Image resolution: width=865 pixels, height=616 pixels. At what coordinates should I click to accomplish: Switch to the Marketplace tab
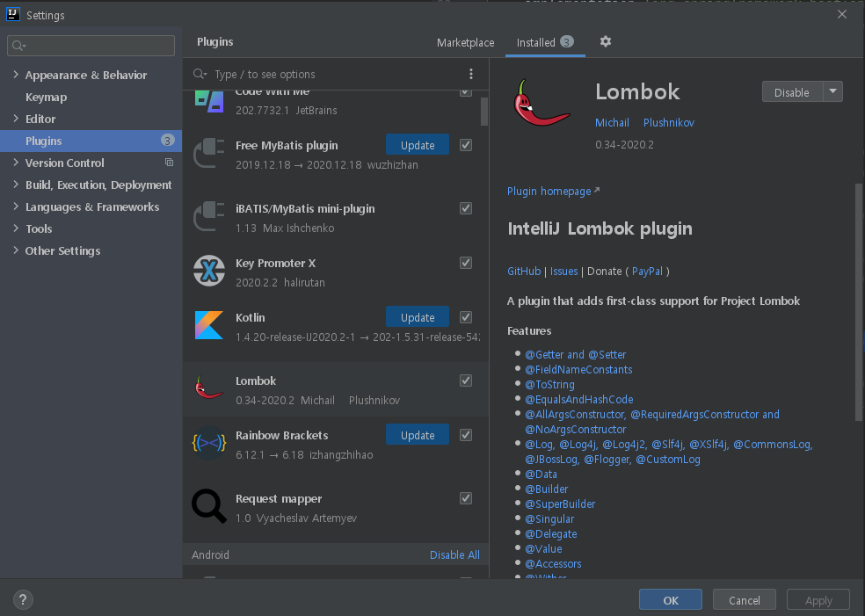[465, 42]
